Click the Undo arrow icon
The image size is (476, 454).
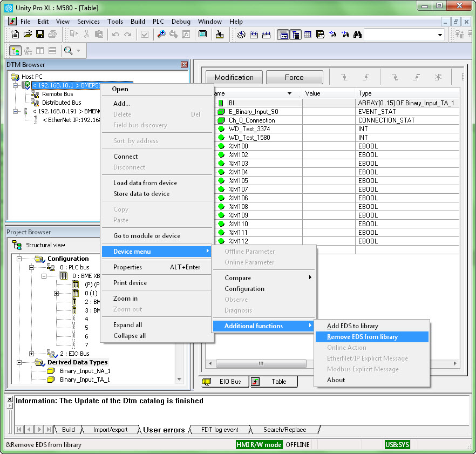point(115,35)
